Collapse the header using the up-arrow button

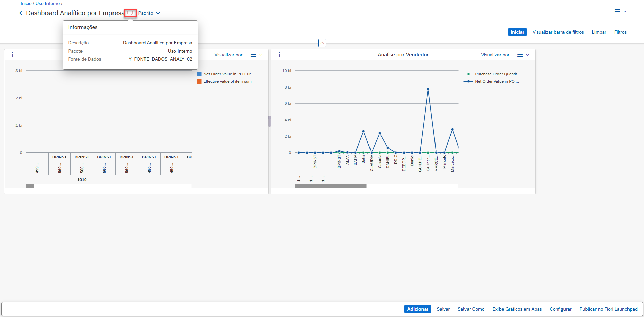pyautogui.click(x=322, y=43)
